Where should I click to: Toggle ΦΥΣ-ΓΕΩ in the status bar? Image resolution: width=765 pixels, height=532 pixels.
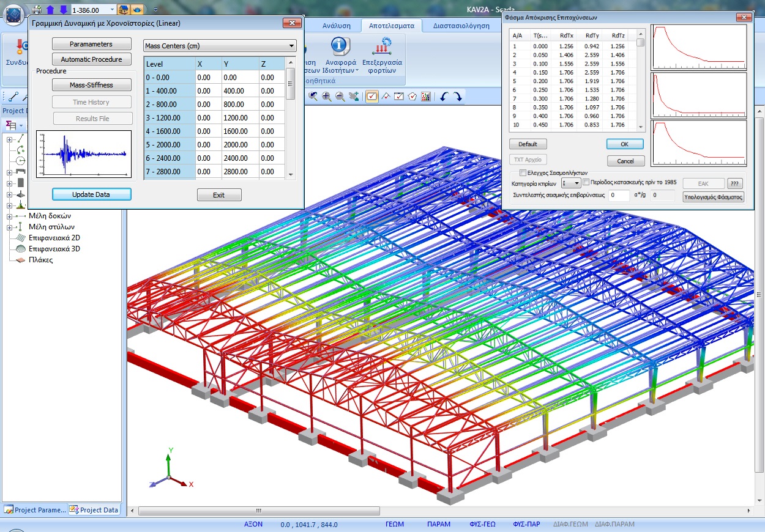482,524
